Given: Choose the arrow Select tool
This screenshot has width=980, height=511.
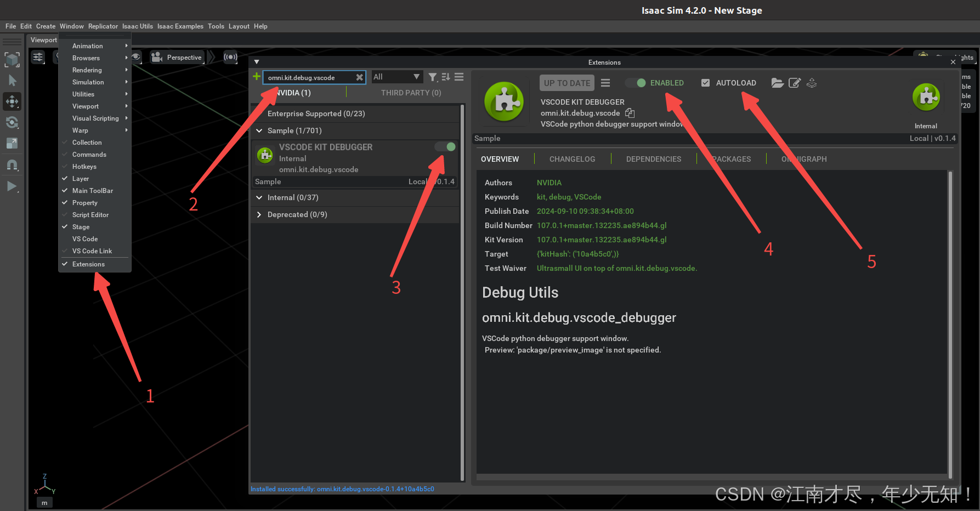Looking at the screenshot, I should tap(12, 81).
